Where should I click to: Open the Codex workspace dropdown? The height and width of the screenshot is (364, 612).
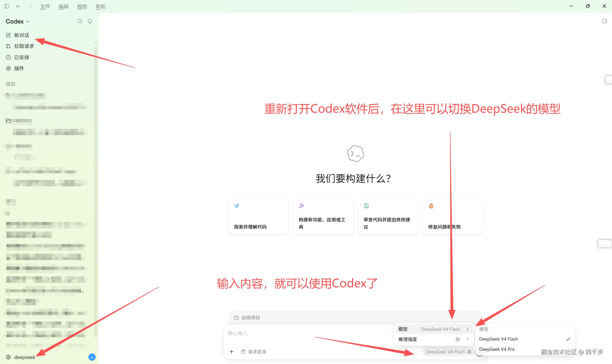tap(17, 21)
